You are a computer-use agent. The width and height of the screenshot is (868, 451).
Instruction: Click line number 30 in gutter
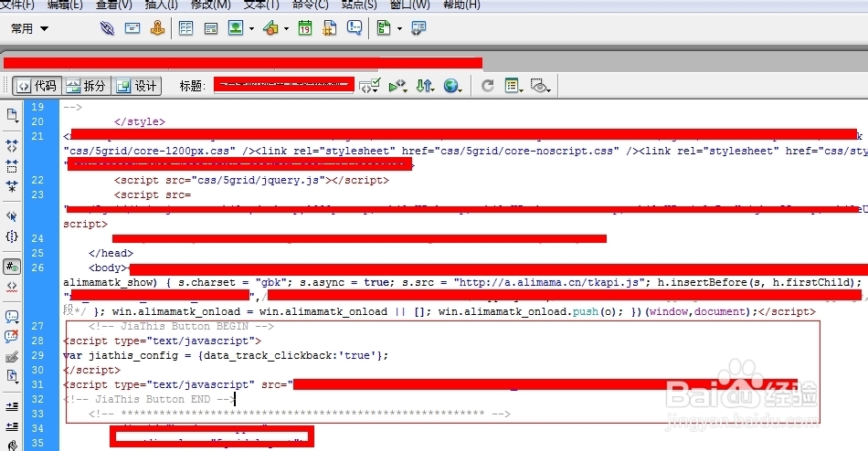click(37, 370)
